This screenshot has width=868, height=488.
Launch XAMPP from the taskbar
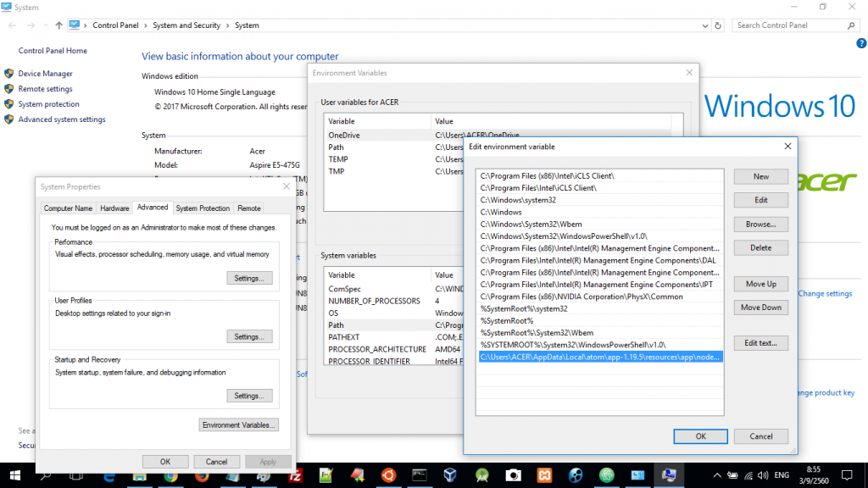tap(545, 475)
